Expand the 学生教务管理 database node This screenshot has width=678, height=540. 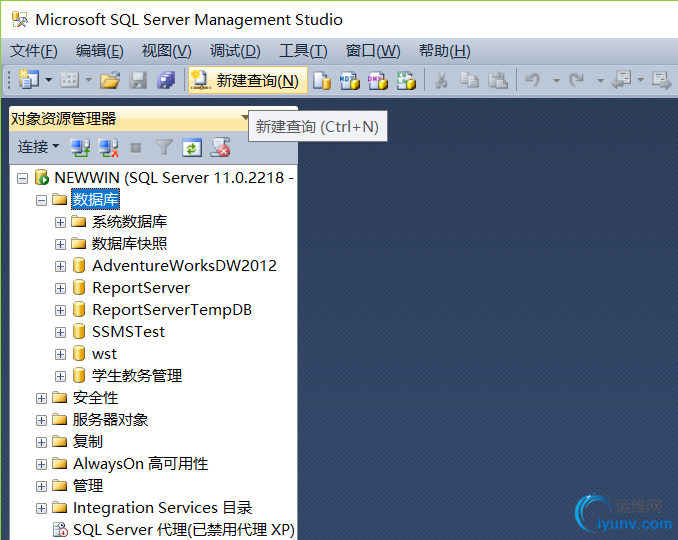coord(61,377)
